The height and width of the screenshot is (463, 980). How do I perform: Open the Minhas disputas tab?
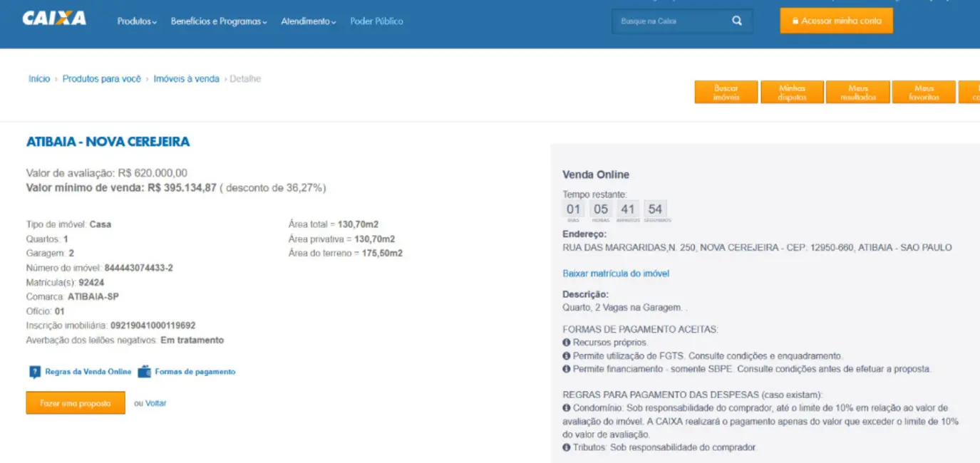point(792,93)
